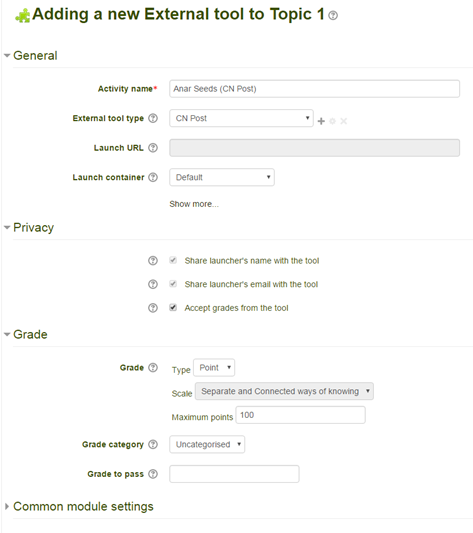Toggle Share launcher's email with the tool
The height and width of the screenshot is (533, 473).
click(173, 284)
